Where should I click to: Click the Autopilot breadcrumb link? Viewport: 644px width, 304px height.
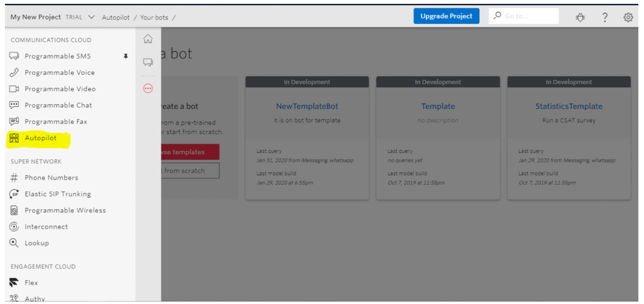click(x=115, y=17)
